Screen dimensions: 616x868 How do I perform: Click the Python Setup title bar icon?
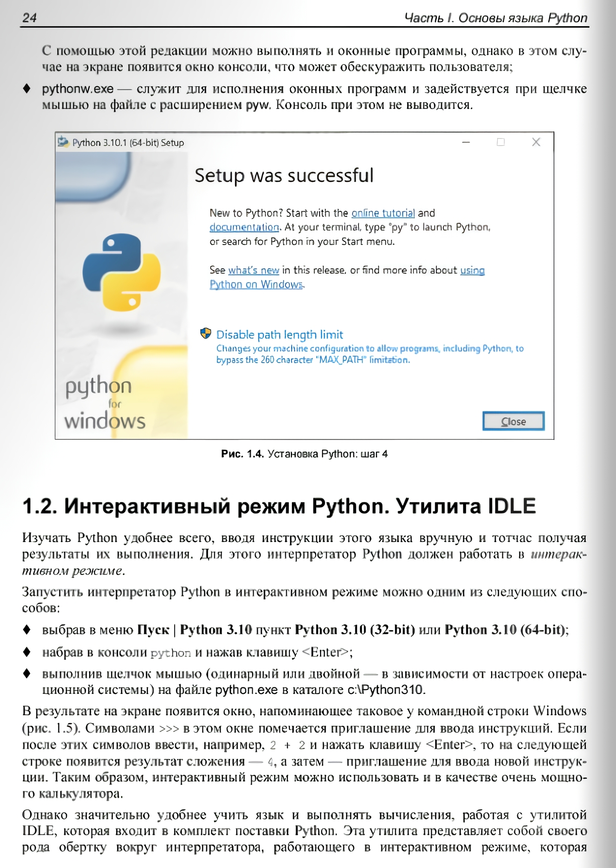tap(63, 142)
